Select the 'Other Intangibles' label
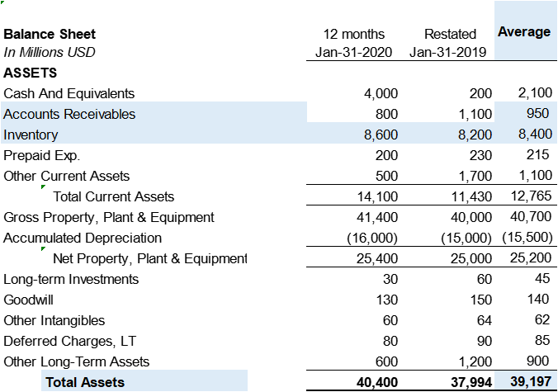 click(x=54, y=320)
